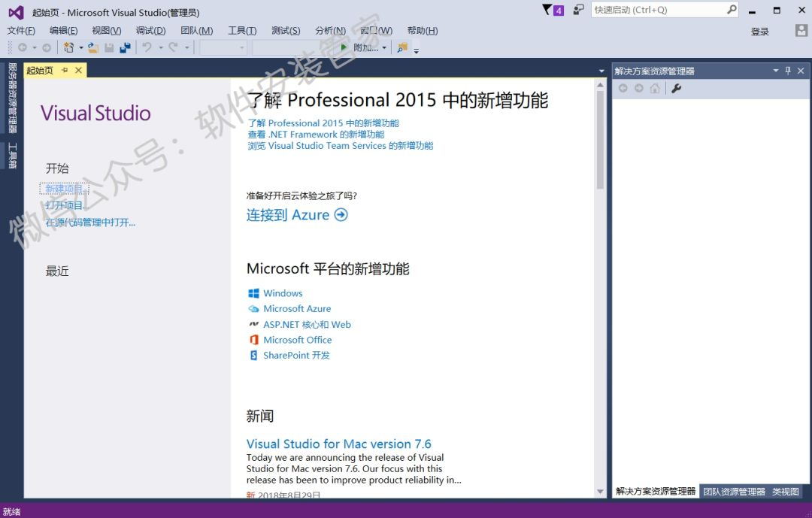This screenshot has width=812, height=518.
Task: Open New Project dropdown arrow
Action: tap(80, 47)
